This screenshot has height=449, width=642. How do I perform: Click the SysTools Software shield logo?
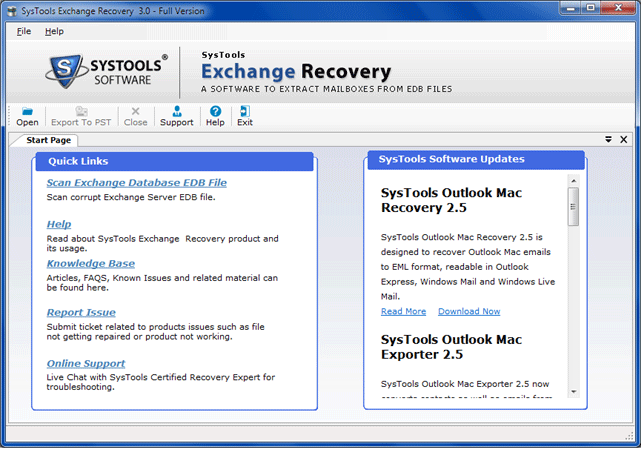point(66,71)
